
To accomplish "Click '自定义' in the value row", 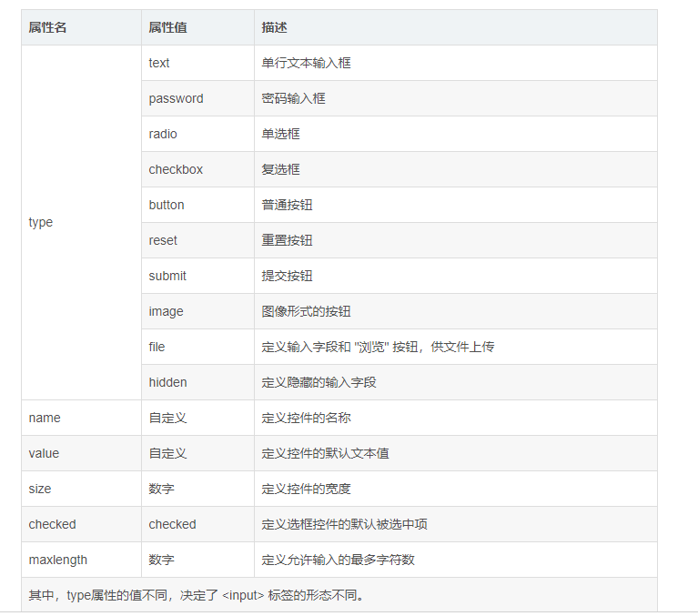I will (167, 453).
